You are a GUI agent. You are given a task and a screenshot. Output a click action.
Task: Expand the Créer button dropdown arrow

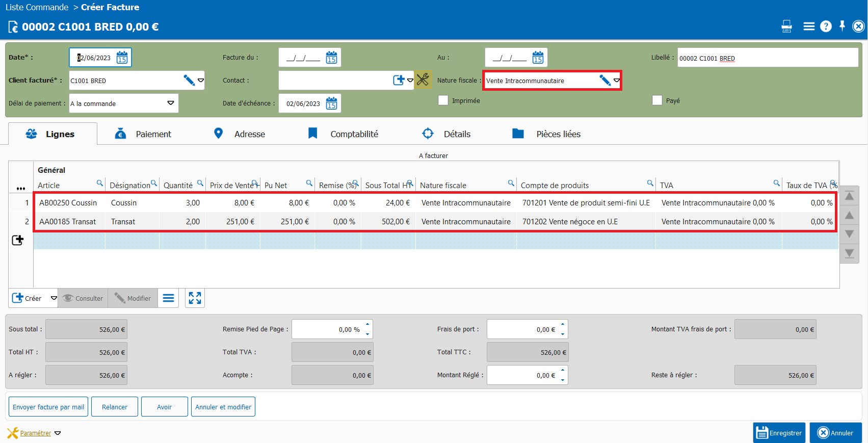(x=54, y=298)
